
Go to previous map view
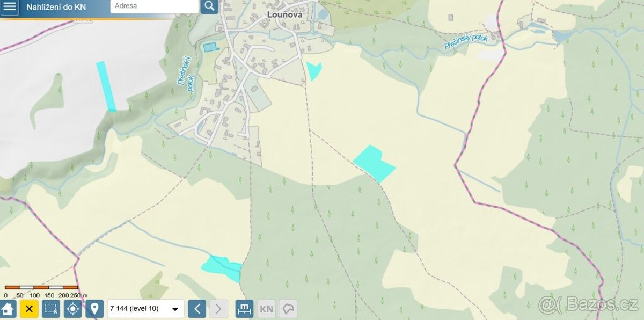pyautogui.click(x=197, y=309)
